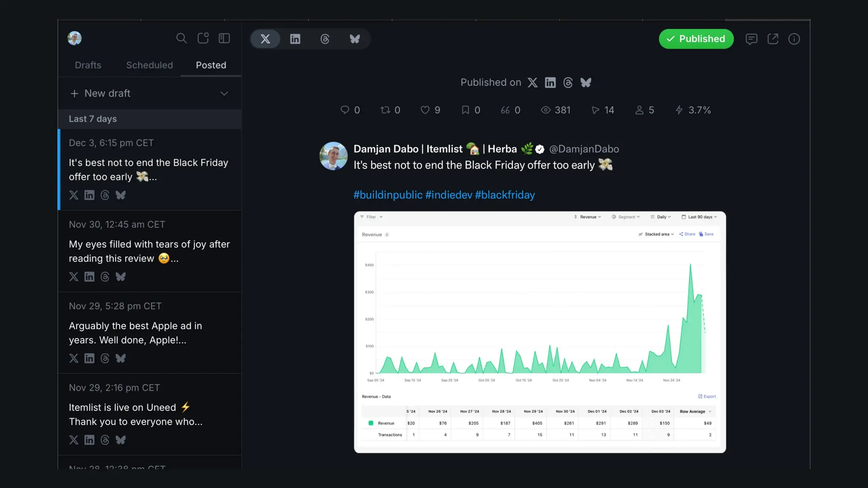Toggle the sidebar panel layout icon
This screenshot has height=488, width=868.
(224, 39)
